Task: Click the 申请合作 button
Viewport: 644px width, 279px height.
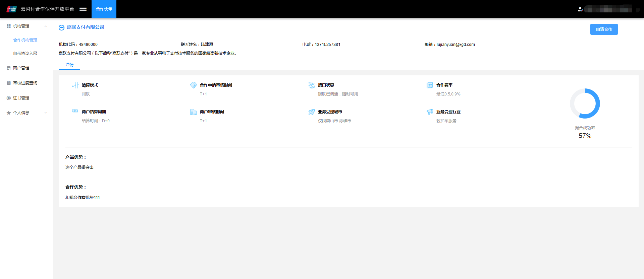Action: coord(604,29)
